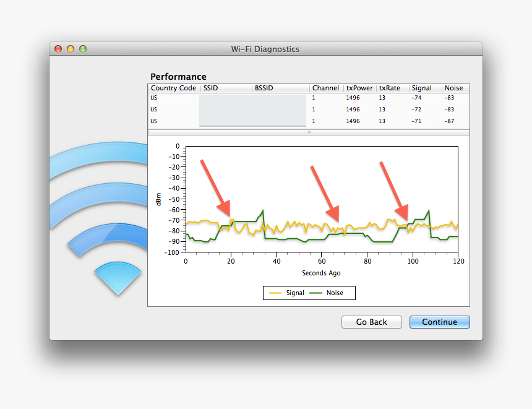The height and width of the screenshot is (409, 532).
Task: Click the Seconds Ago axis label
Action: 321,273
